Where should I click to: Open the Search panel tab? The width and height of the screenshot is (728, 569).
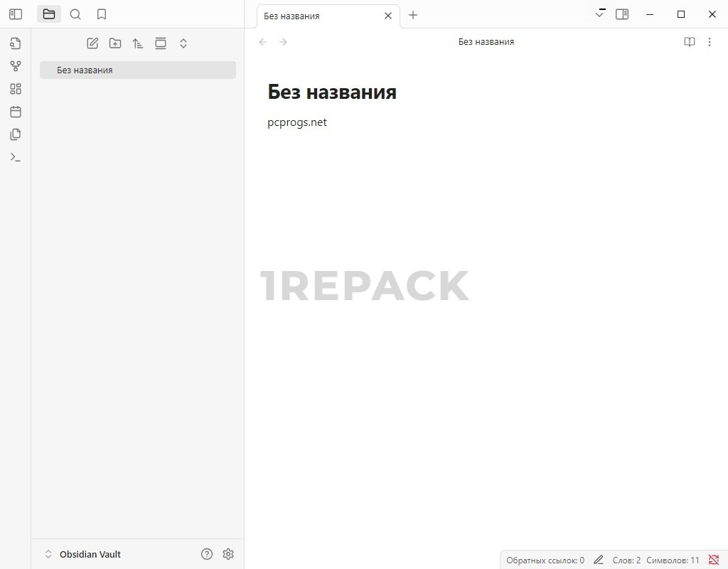click(x=75, y=14)
